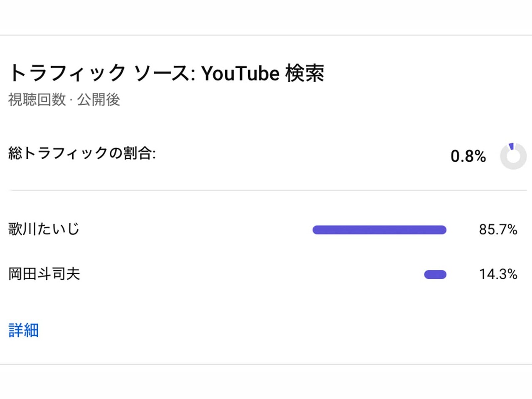Click the 0.8% total traffic value

pyautogui.click(x=468, y=156)
